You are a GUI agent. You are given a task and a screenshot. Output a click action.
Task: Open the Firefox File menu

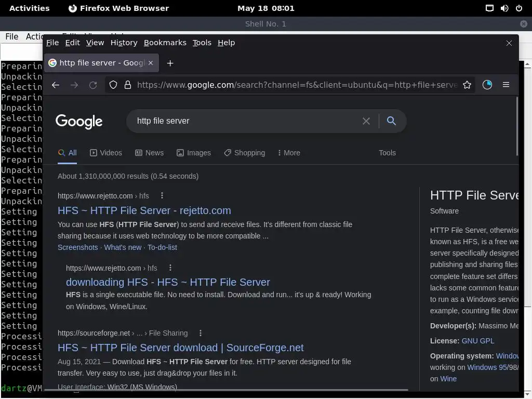[x=52, y=43]
